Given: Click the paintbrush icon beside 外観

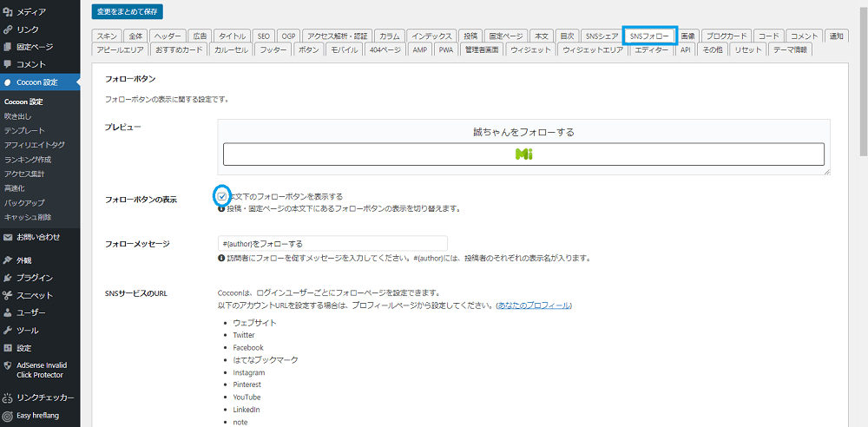Looking at the screenshot, I should pyautogui.click(x=7, y=260).
